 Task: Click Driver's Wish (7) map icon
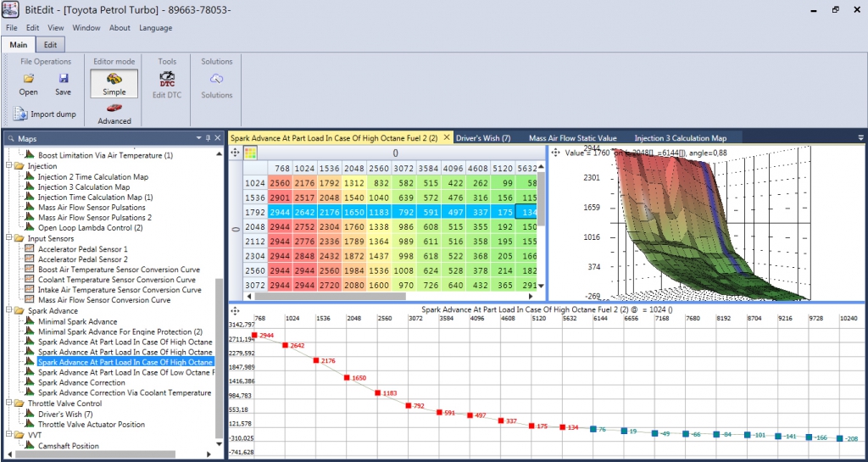point(30,414)
